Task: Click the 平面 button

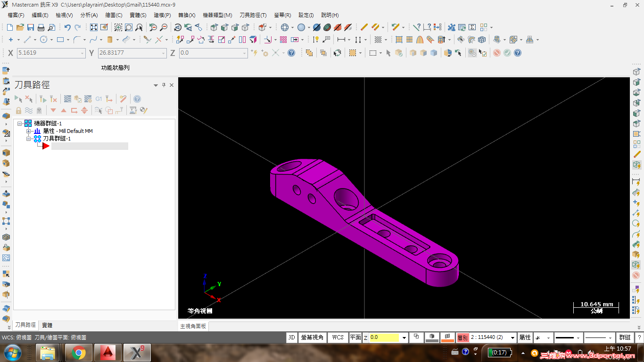Action: [x=355, y=337]
